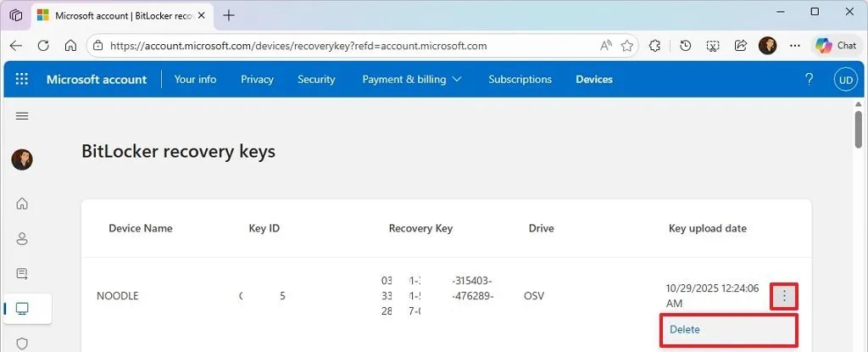
Task: Click the sidebar user profile photo
Action: (x=22, y=159)
